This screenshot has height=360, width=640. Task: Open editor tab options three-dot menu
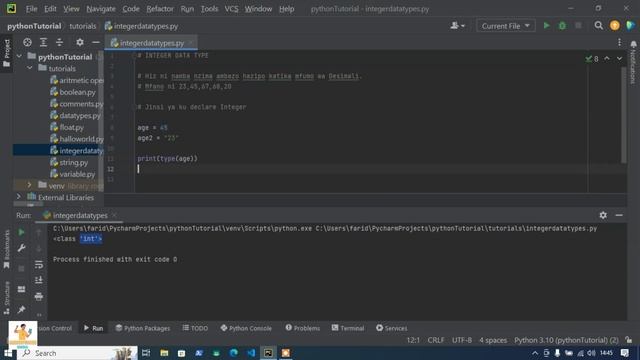pyautogui.click(x=619, y=42)
